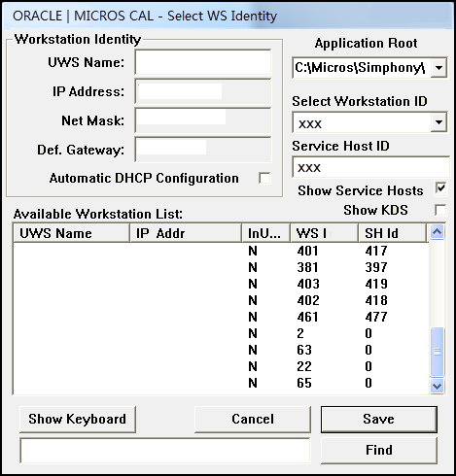Sort by UWS Name column header
456x476 pixels.
pyautogui.click(x=71, y=233)
